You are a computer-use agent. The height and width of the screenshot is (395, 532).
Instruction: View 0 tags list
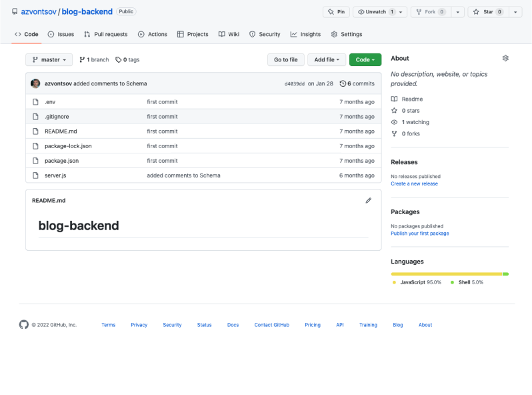[127, 60]
